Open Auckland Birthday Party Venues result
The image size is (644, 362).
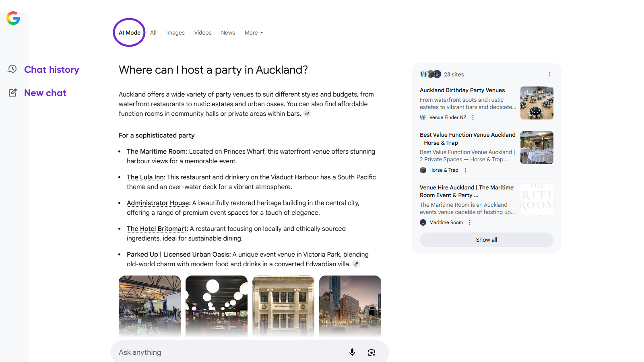(x=462, y=90)
